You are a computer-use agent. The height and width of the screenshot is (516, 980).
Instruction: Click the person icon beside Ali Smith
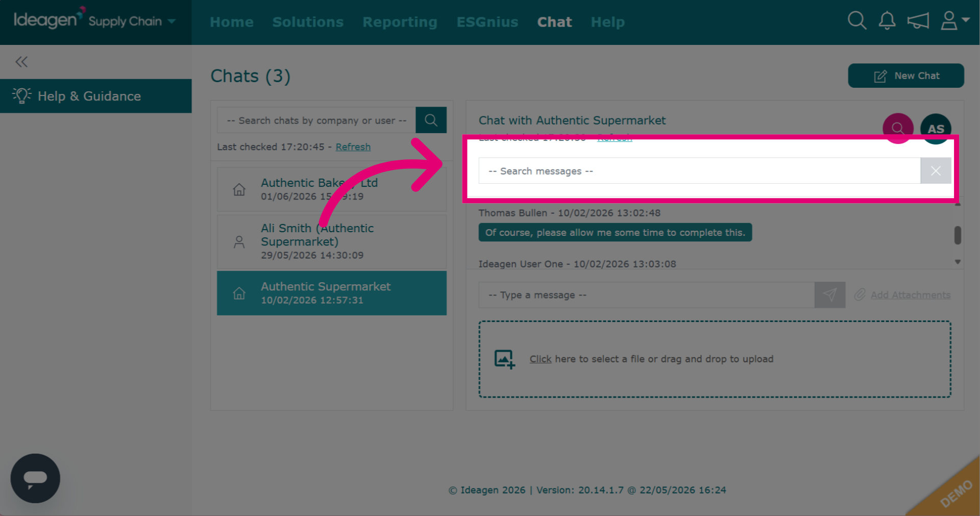(x=239, y=242)
